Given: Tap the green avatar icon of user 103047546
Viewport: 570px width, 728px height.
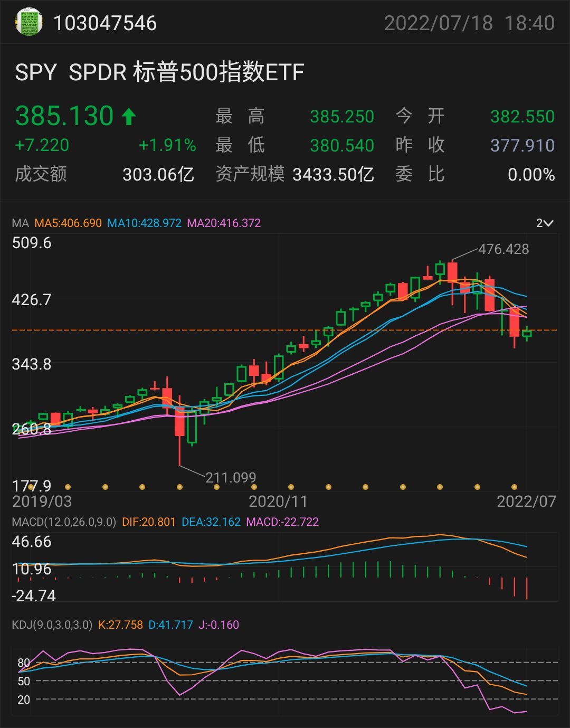Looking at the screenshot, I should [x=28, y=23].
